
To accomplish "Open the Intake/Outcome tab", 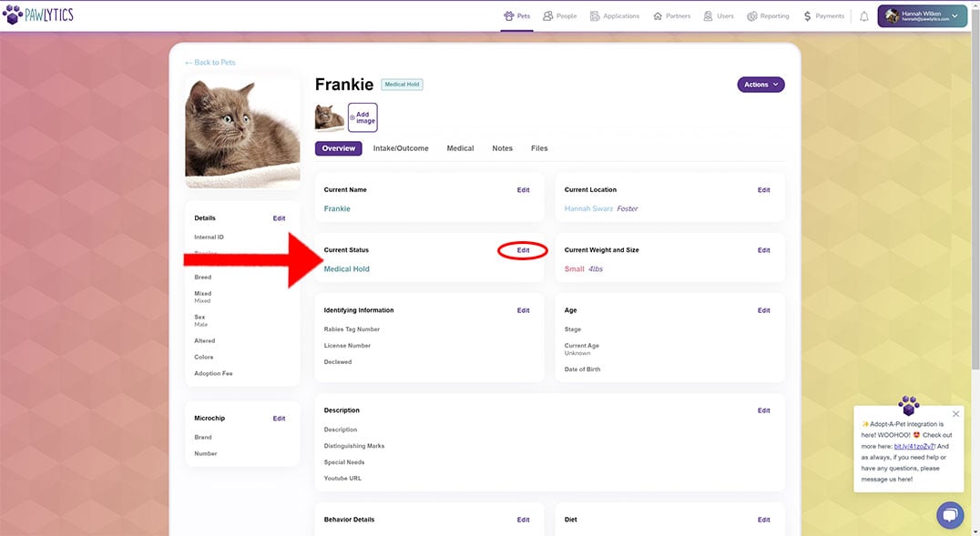I will 400,147.
